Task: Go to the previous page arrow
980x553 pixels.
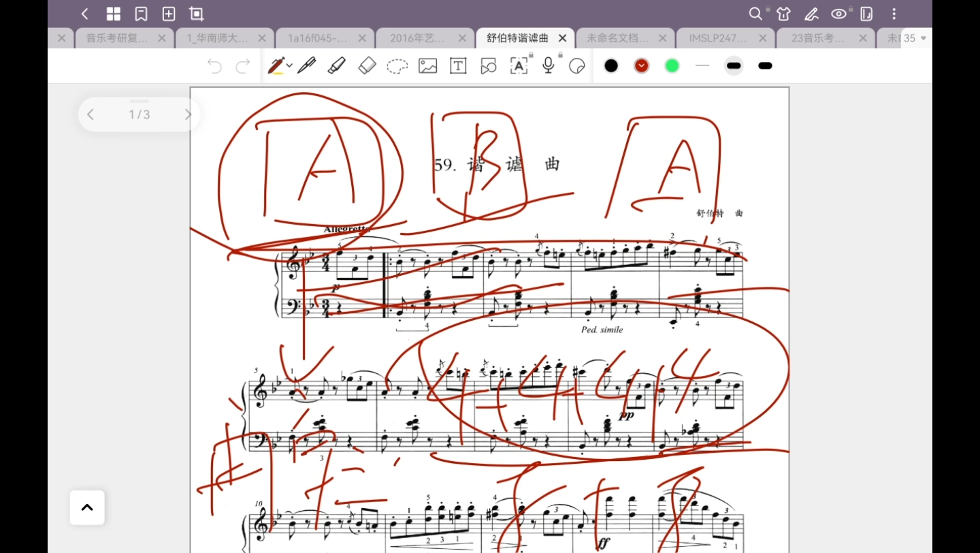Action: coord(91,114)
